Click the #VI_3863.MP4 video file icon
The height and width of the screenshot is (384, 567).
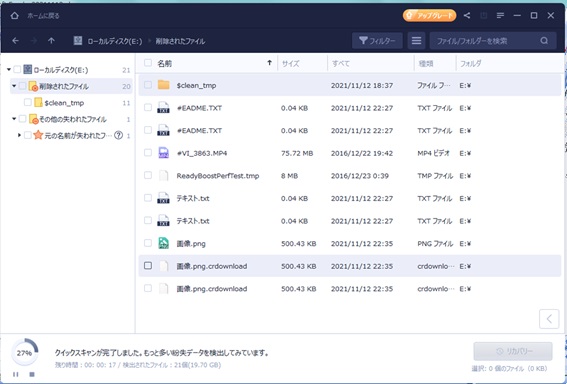coord(163,153)
